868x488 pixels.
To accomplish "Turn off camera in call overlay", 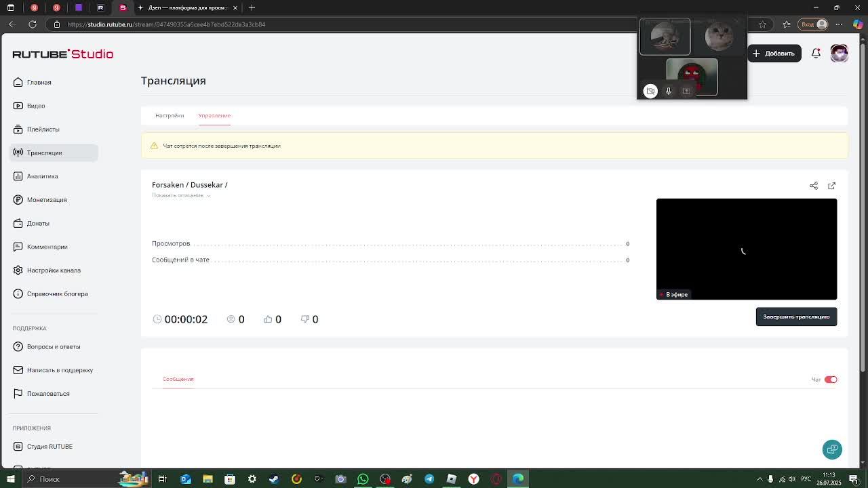I will [x=650, y=91].
